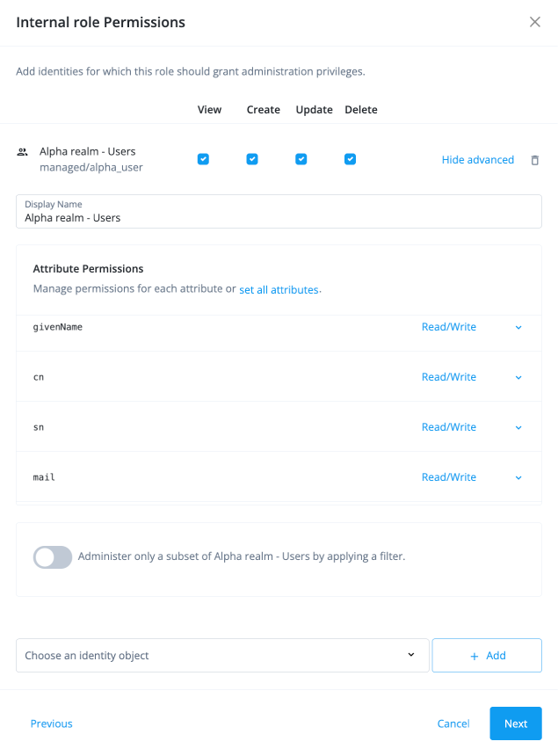Open the Choose an identity object dropdown
Screen dimensions: 558x756
pyautogui.click(x=222, y=655)
